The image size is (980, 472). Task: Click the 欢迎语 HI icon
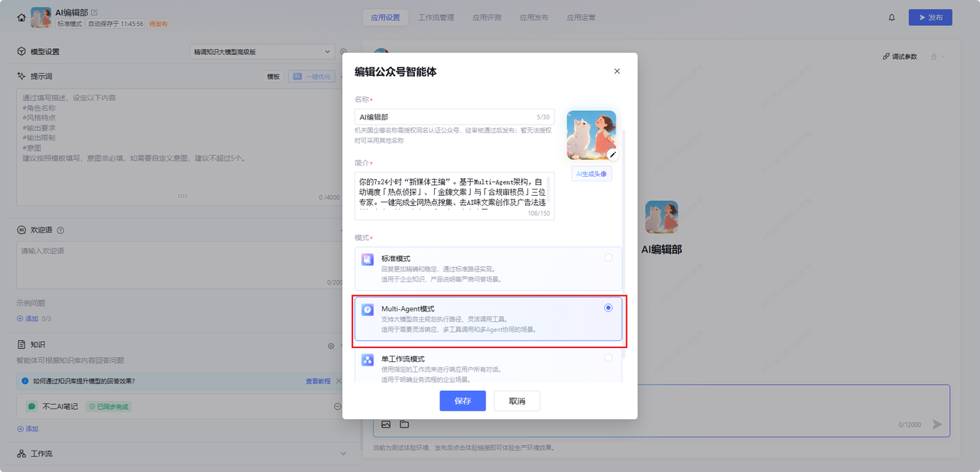[x=21, y=229]
